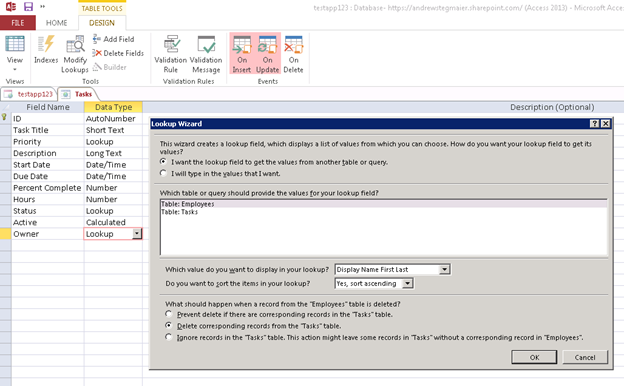Select the TABLE TOOLS contextual tab
Screen dimensions: 624x386
point(102,8)
